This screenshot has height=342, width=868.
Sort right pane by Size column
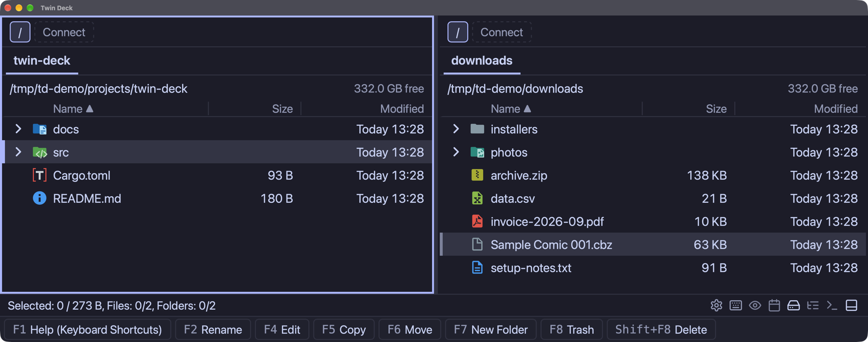click(716, 109)
